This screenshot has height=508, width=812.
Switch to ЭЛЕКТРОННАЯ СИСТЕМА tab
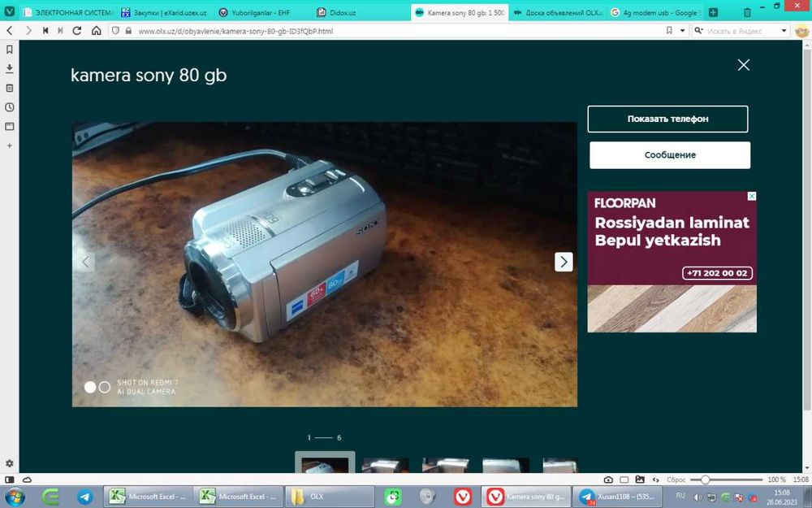pyautogui.click(x=68, y=12)
